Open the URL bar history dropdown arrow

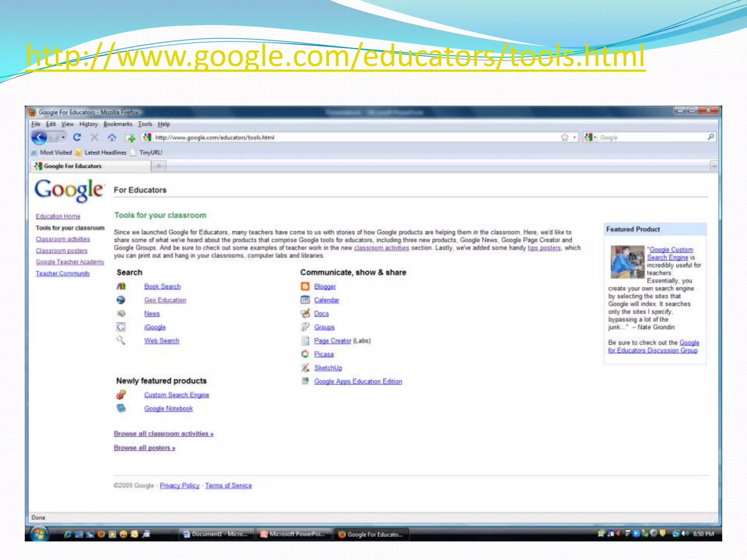pos(574,137)
